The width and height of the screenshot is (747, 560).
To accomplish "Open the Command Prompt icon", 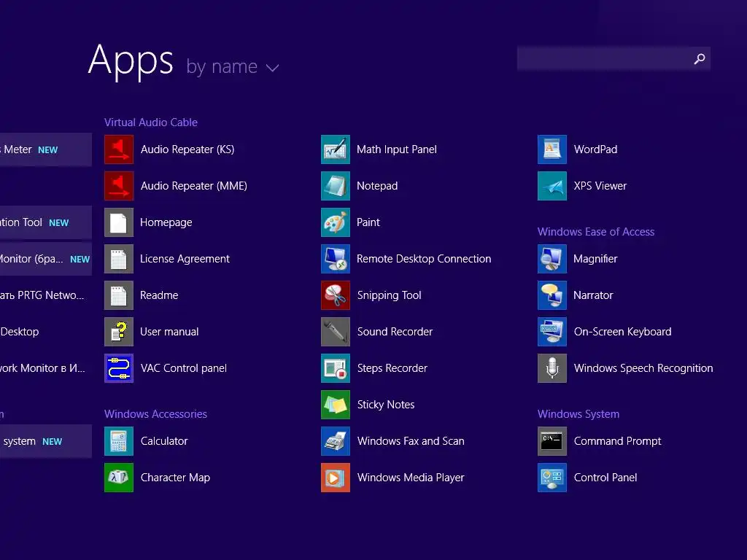I will tap(552, 441).
